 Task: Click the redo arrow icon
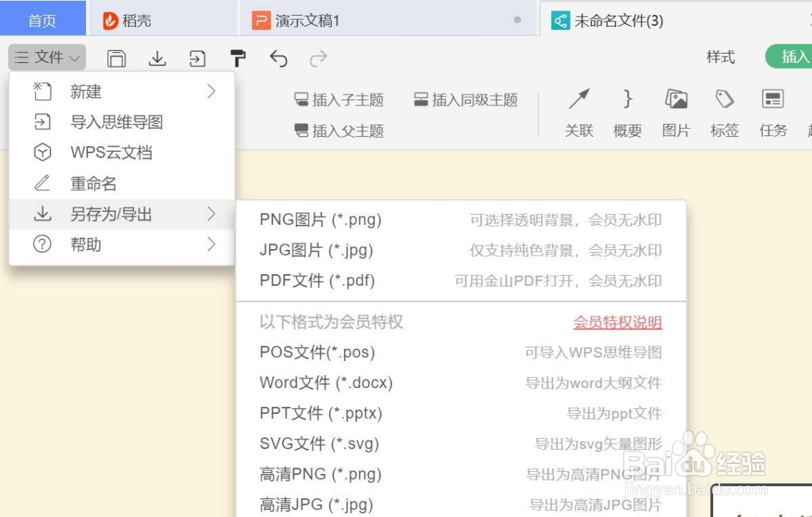coord(318,59)
